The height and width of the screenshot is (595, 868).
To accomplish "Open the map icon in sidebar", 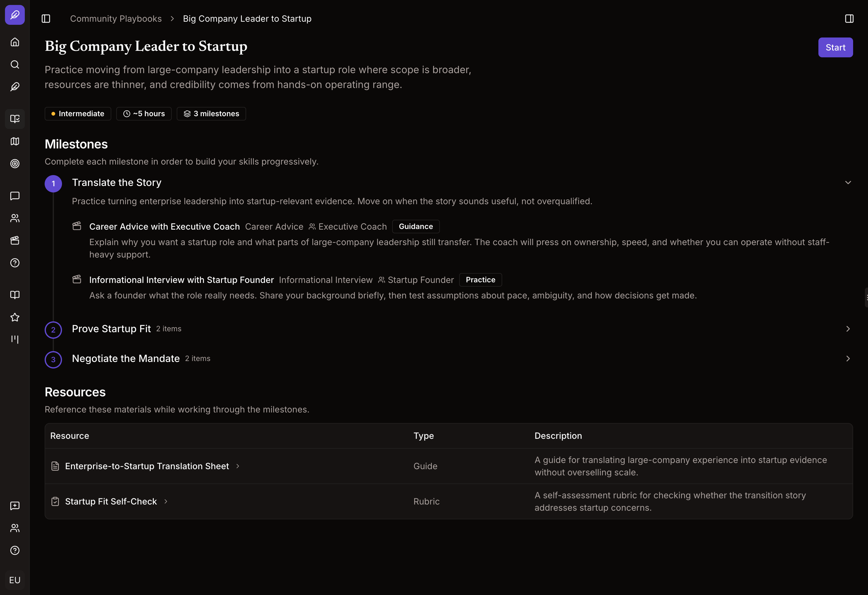I will (15, 141).
